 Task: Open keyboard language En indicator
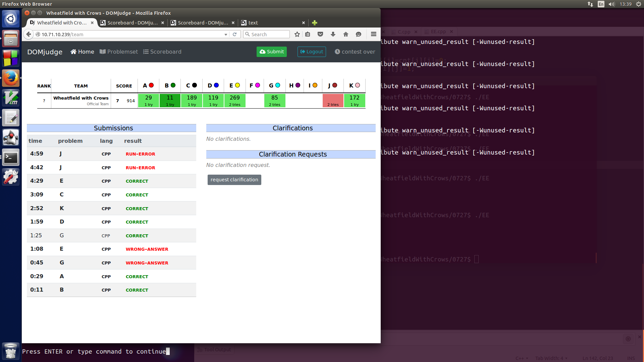tap(601, 4)
